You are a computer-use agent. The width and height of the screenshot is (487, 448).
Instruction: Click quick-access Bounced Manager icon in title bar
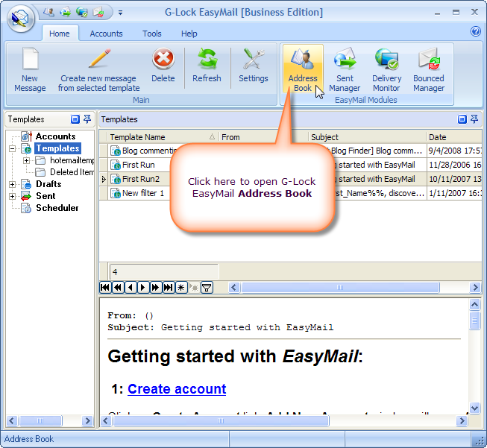click(x=98, y=13)
